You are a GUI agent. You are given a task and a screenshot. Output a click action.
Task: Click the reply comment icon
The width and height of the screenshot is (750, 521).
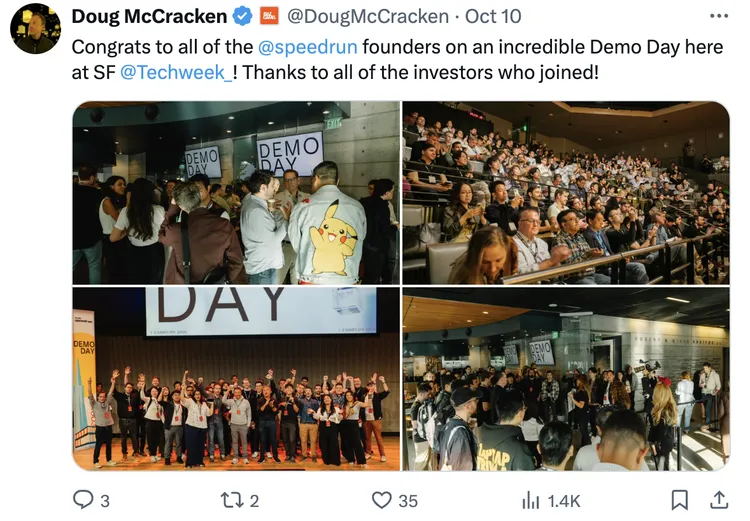(84, 500)
